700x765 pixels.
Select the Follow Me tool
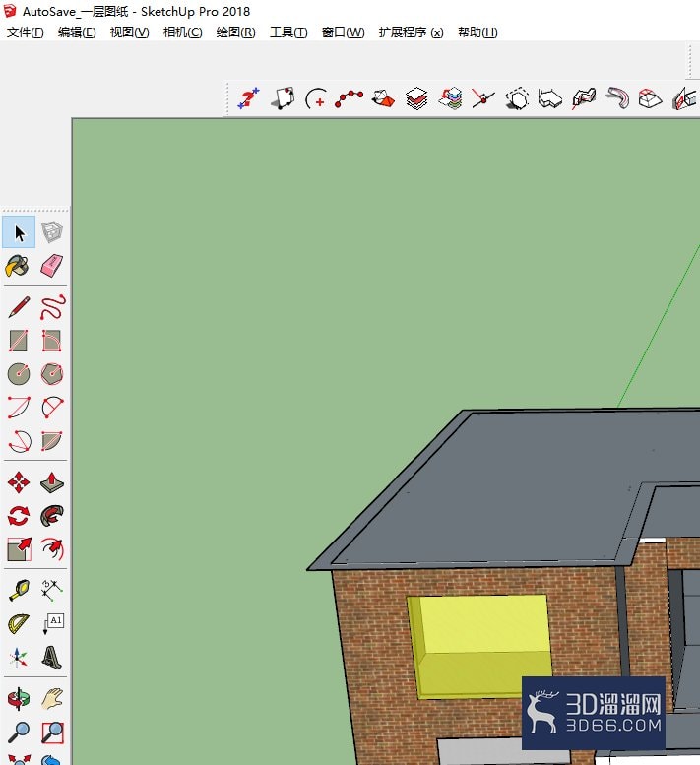pyautogui.click(x=52, y=516)
